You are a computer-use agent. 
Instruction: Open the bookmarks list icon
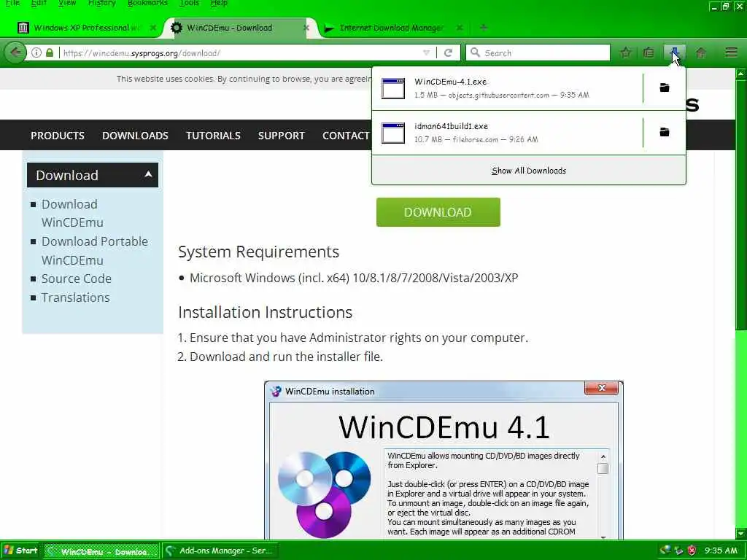tap(649, 52)
